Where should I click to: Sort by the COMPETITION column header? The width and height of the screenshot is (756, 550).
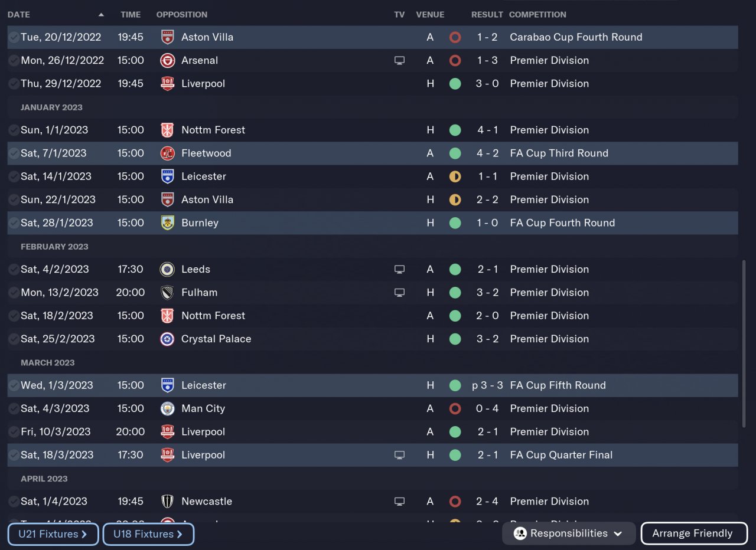pyautogui.click(x=537, y=14)
